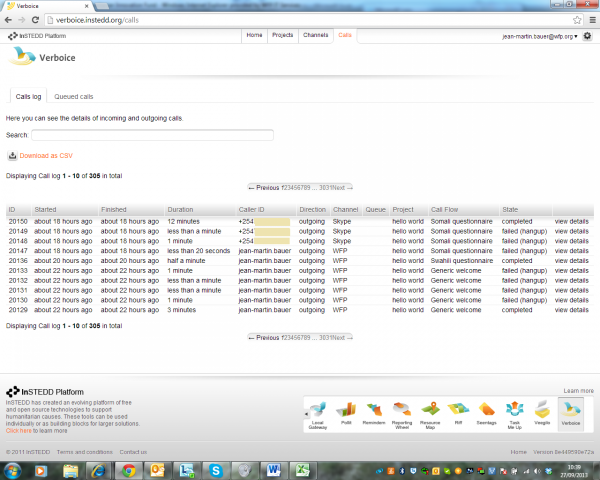The height and width of the screenshot is (480, 600).
Task: Open volume icon in system tray
Action: point(537,471)
